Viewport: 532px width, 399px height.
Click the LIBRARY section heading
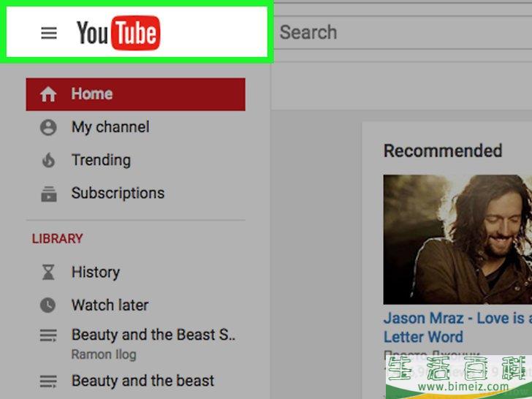(x=57, y=238)
